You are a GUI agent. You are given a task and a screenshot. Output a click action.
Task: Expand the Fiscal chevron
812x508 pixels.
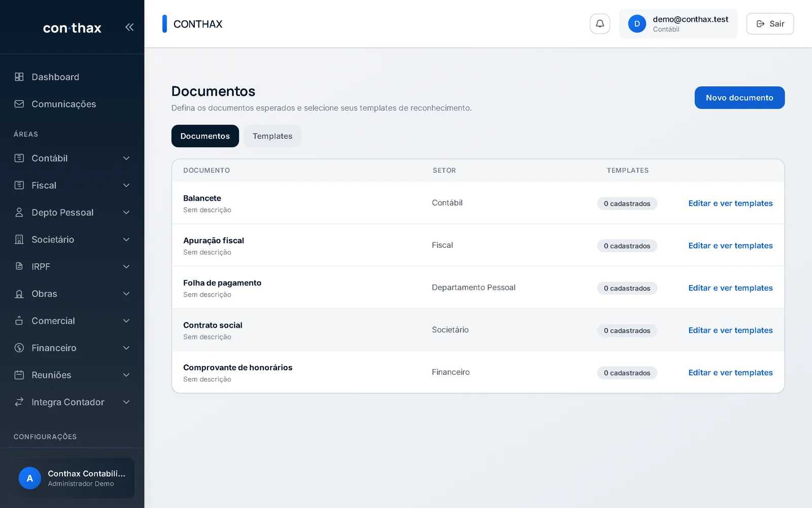coord(126,185)
